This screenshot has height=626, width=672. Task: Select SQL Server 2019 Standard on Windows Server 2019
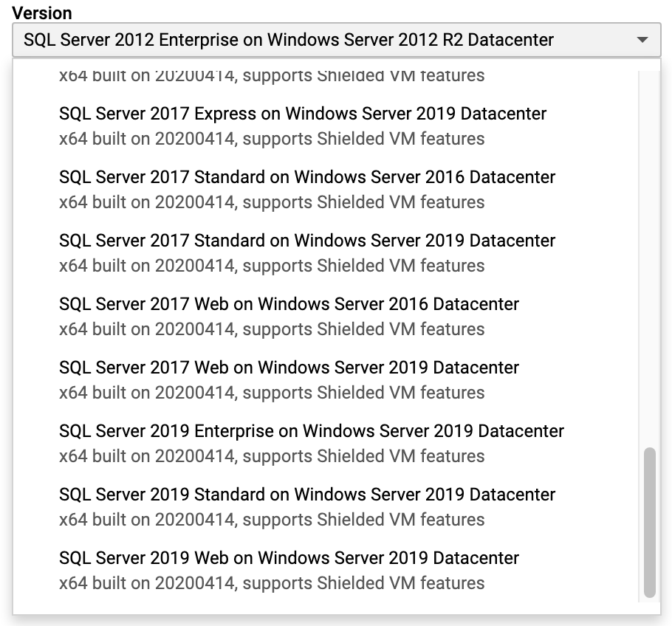click(x=306, y=495)
